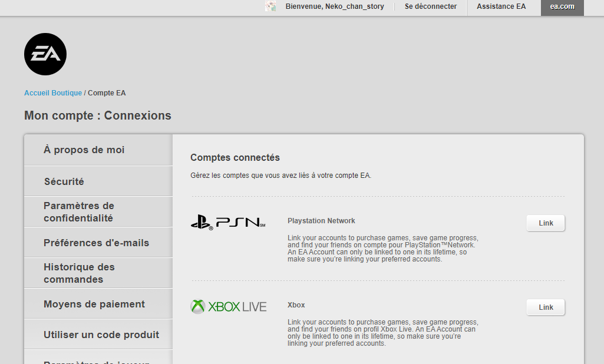Click the round black EA logo
Screen dimensions: 604x364
45,54
